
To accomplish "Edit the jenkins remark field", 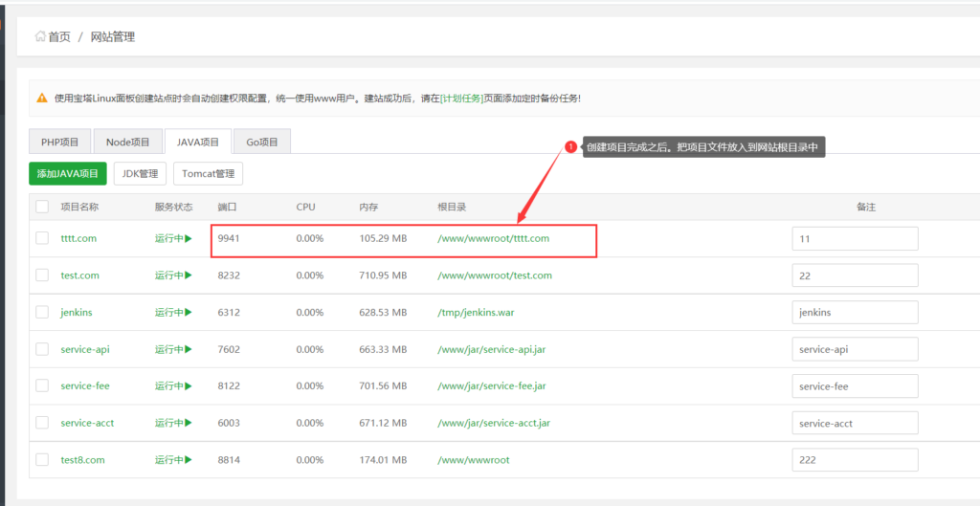I will (x=855, y=313).
